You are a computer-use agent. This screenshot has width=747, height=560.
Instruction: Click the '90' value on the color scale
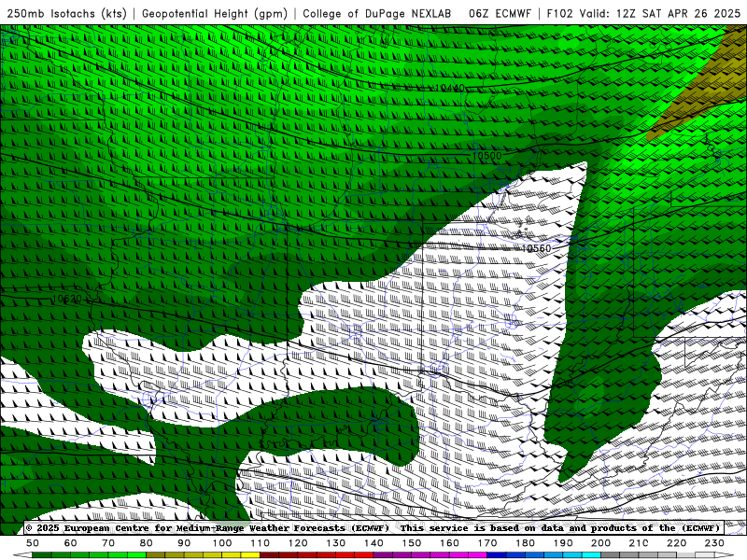184,543
